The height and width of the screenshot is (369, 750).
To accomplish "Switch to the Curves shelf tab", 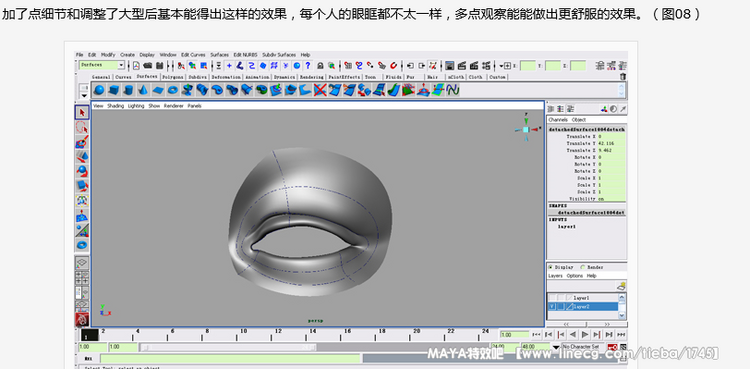I will pos(123,77).
